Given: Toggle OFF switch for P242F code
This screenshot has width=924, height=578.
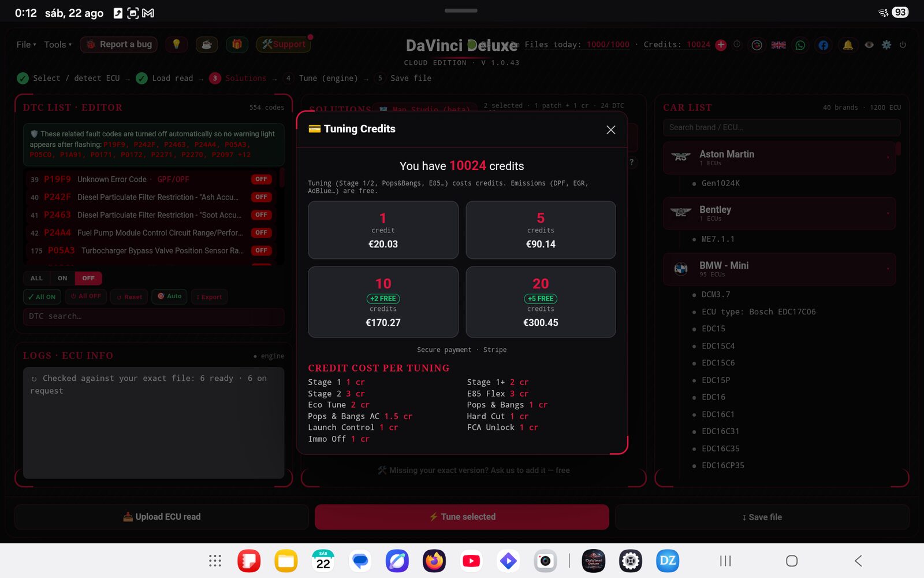Looking at the screenshot, I should tap(261, 197).
